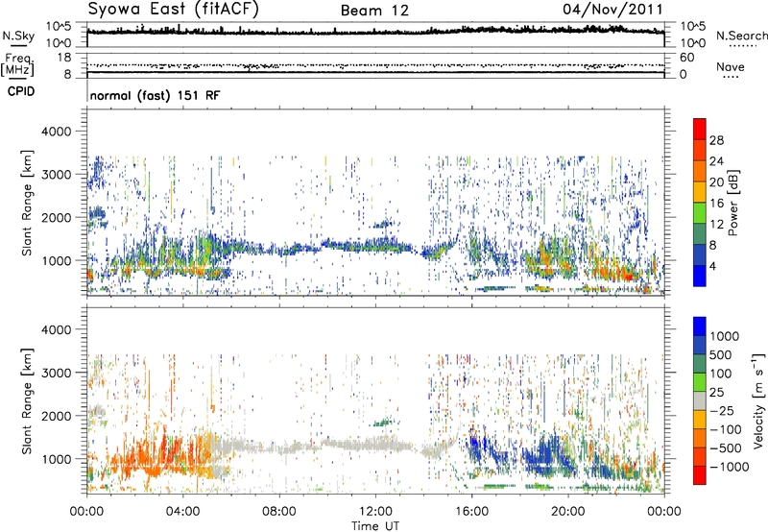Viewport: 768px width, 532px height.
Task: Click the '-1000' velocity colorbar tick
Action: [x=729, y=467]
